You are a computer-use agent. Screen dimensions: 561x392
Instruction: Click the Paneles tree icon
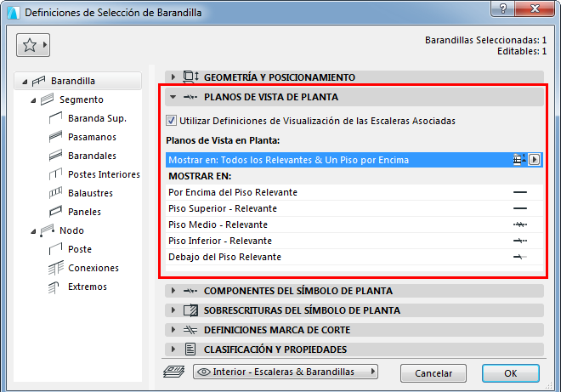(x=57, y=212)
